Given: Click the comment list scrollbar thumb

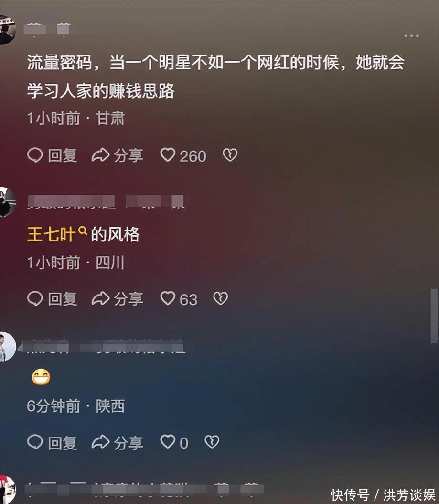Looking at the screenshot, I should click(x=434, y=316).
